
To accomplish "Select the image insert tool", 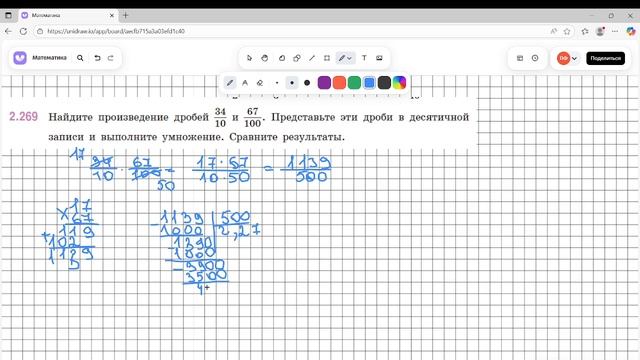I will point(379,58).
